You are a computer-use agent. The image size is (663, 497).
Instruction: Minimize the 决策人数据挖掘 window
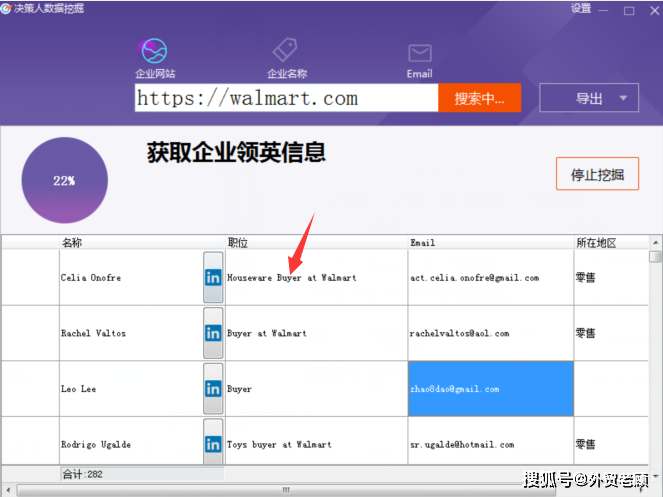pyautogui.click(x=604, y=10)
